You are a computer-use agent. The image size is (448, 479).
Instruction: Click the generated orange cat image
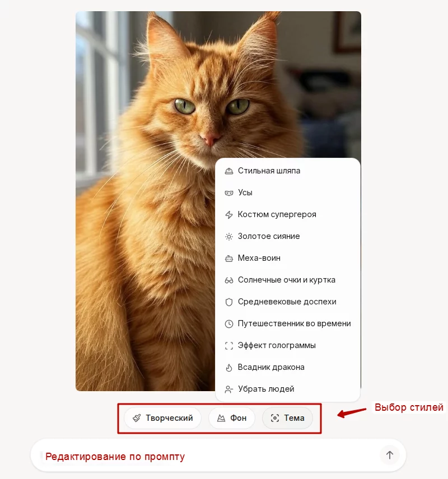click(145, 201)
